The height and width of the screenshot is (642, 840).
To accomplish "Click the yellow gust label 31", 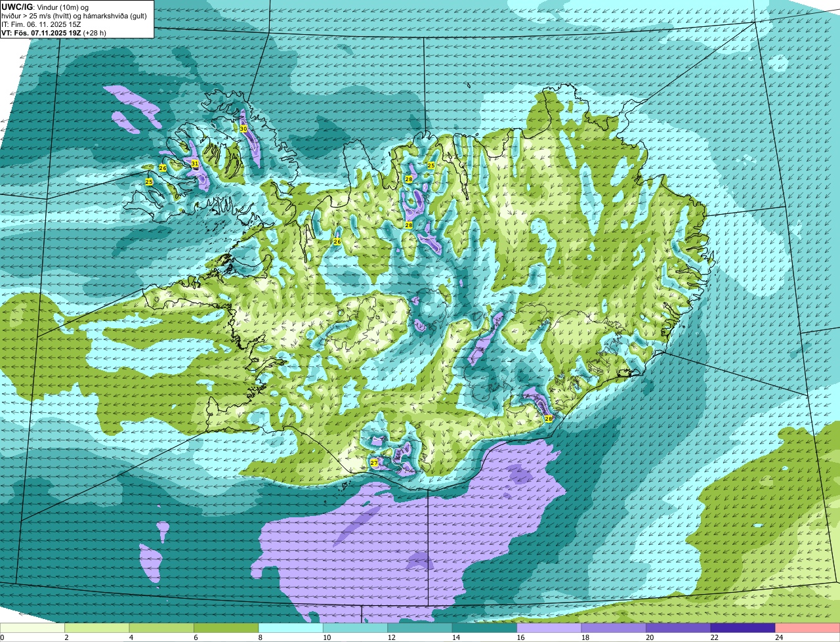I will [x=195, y=163].
